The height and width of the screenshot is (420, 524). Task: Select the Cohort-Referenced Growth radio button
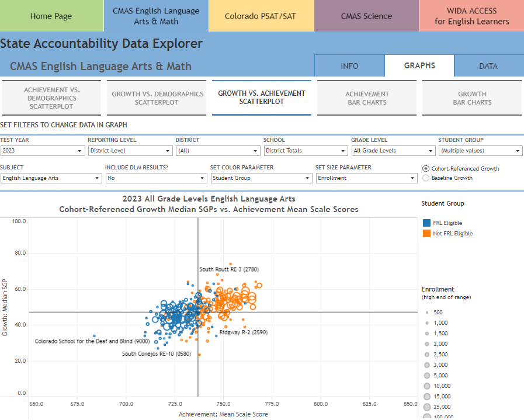tap(426, 169)
